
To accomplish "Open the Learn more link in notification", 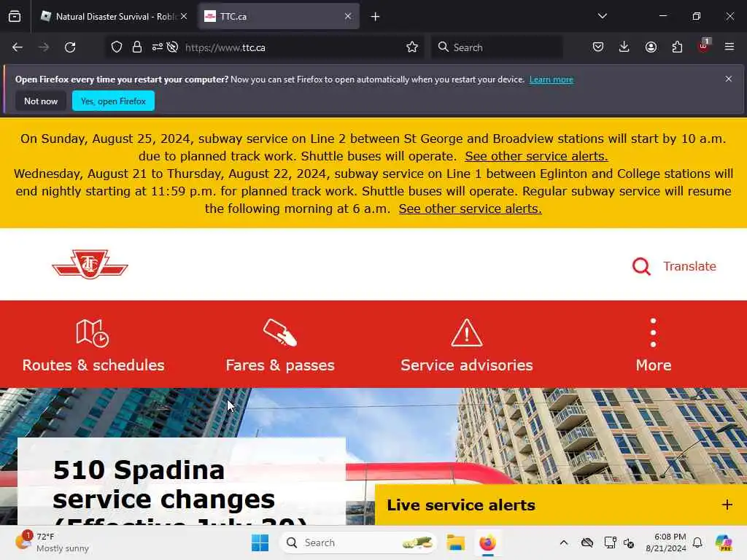I will point(551,79).
